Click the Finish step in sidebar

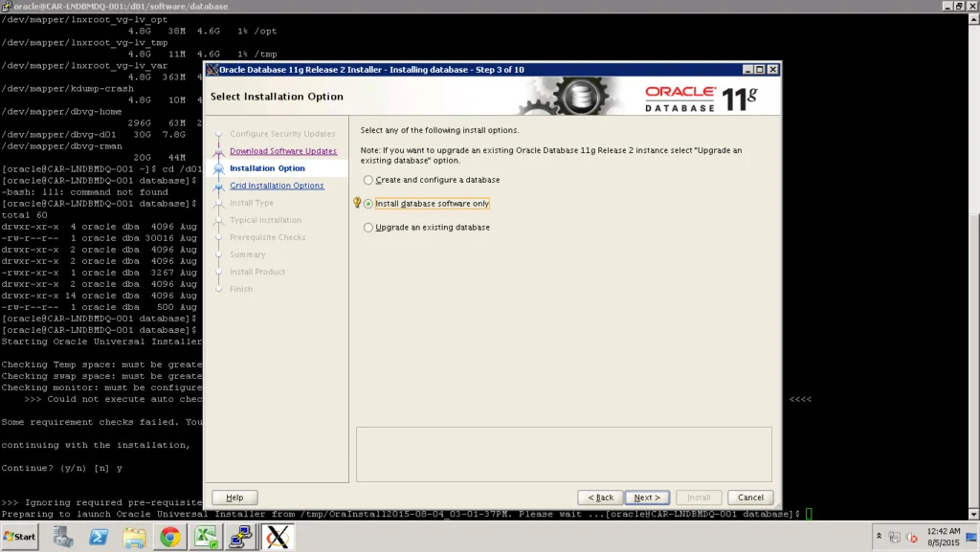[x=241, y=289]
